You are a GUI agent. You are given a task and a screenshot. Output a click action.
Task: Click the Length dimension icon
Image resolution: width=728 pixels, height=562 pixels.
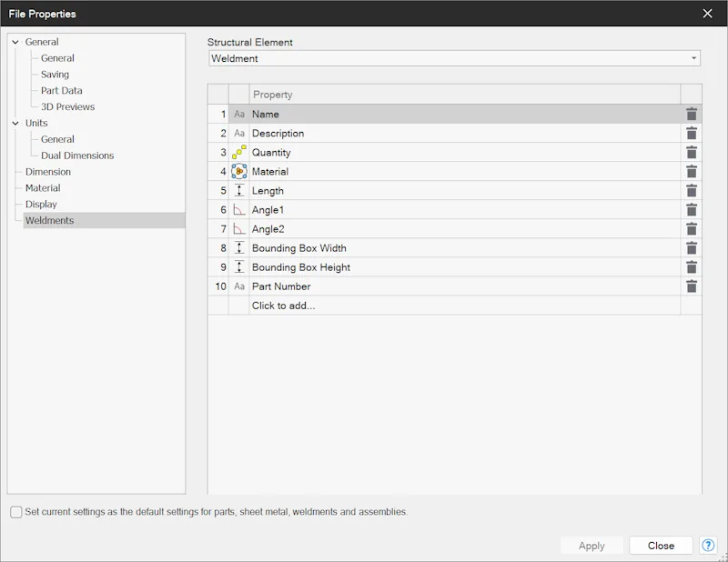tap(239, 191)
